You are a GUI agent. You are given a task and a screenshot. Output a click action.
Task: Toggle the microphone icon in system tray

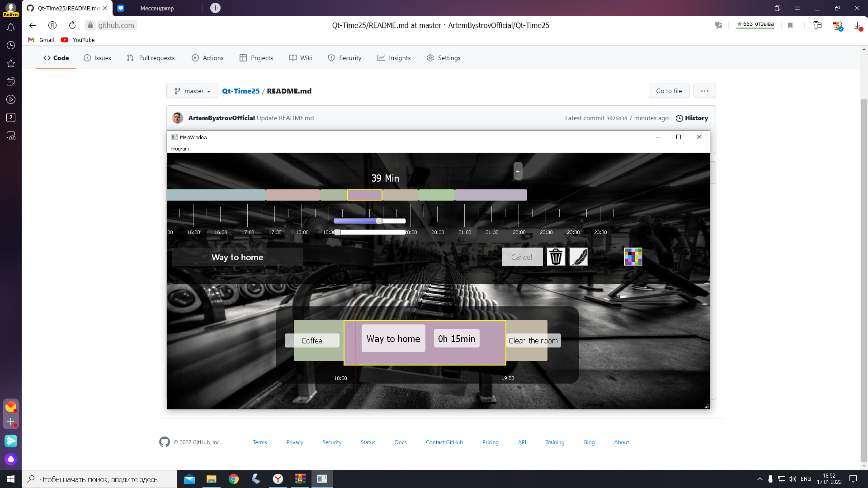point(770,479)
